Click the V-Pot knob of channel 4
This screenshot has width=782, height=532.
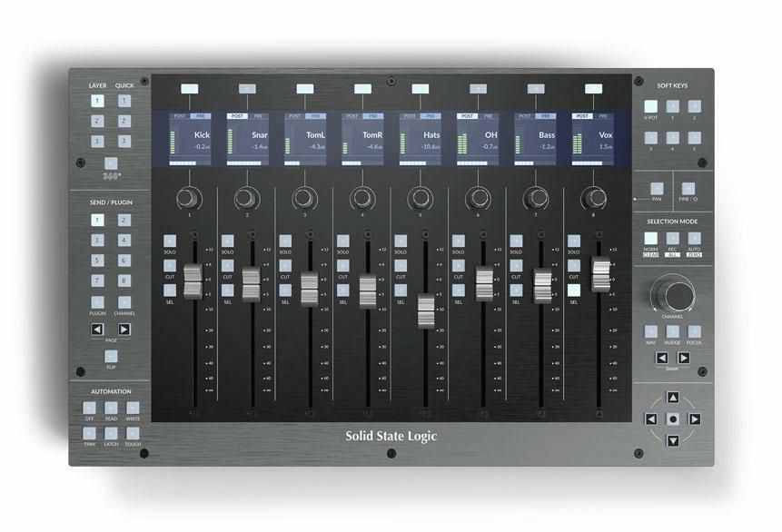pyautogui.click(x=362, y=198)
